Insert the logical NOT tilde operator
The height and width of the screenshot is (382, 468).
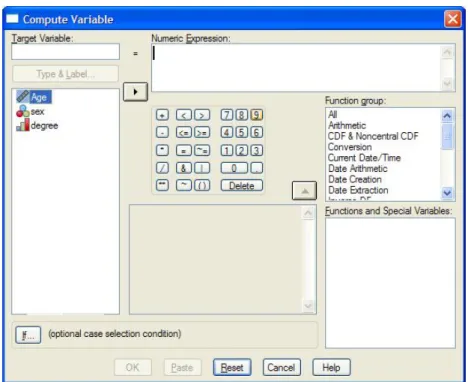184,185
